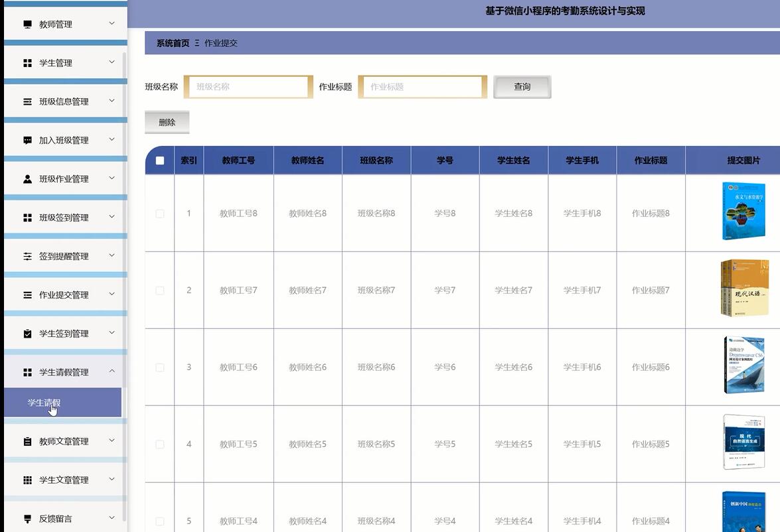Screen dimensions: 780x532
Task: Click the 作业提交管理 list icon
Action: coord(27,295)
